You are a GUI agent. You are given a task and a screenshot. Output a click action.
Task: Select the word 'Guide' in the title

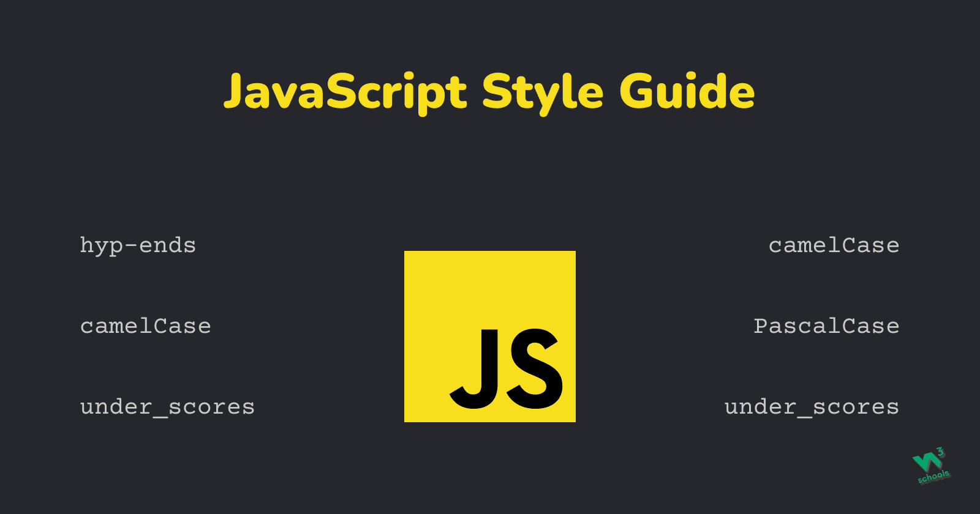point(687,92)
